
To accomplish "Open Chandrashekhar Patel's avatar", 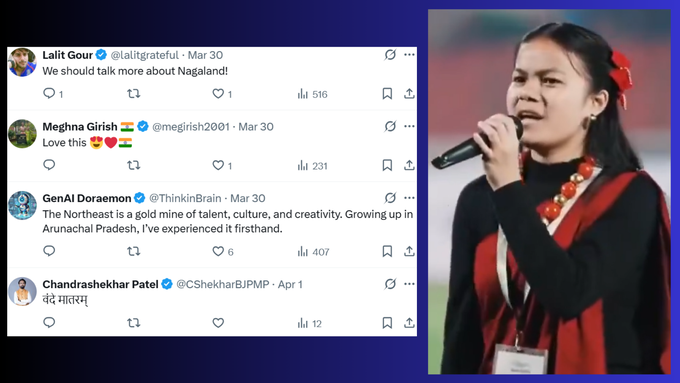I will 22,291.
